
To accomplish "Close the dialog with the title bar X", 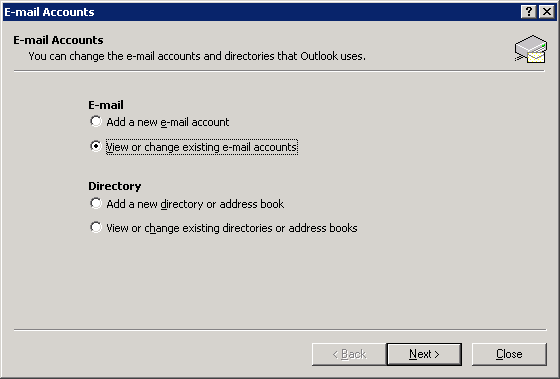I will pyautogui.click(x=547, y=12).
